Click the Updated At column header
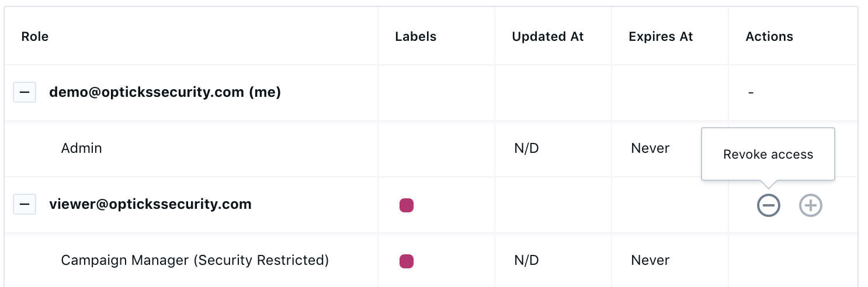The width and height of the screenshot is (868, 287). point(548,36)
